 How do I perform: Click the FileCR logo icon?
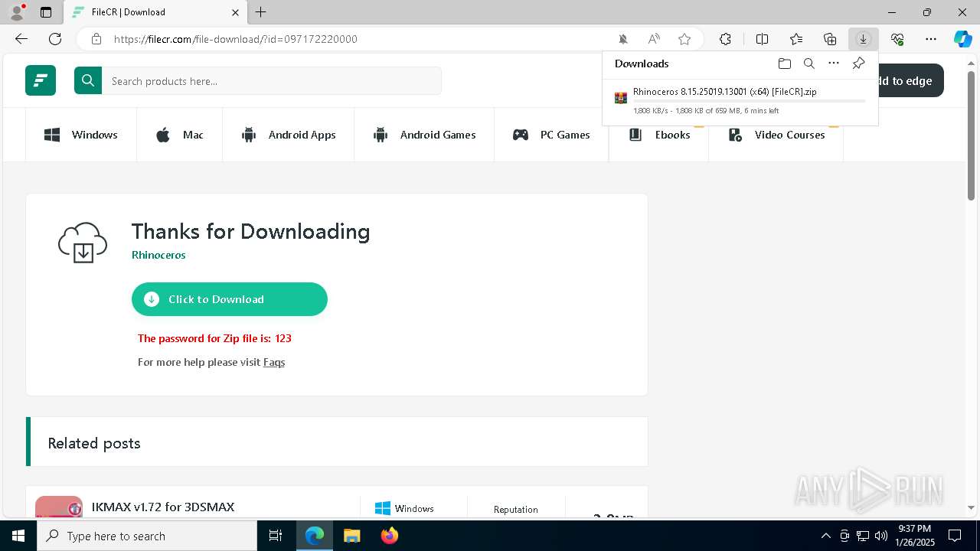pos(41,80)
